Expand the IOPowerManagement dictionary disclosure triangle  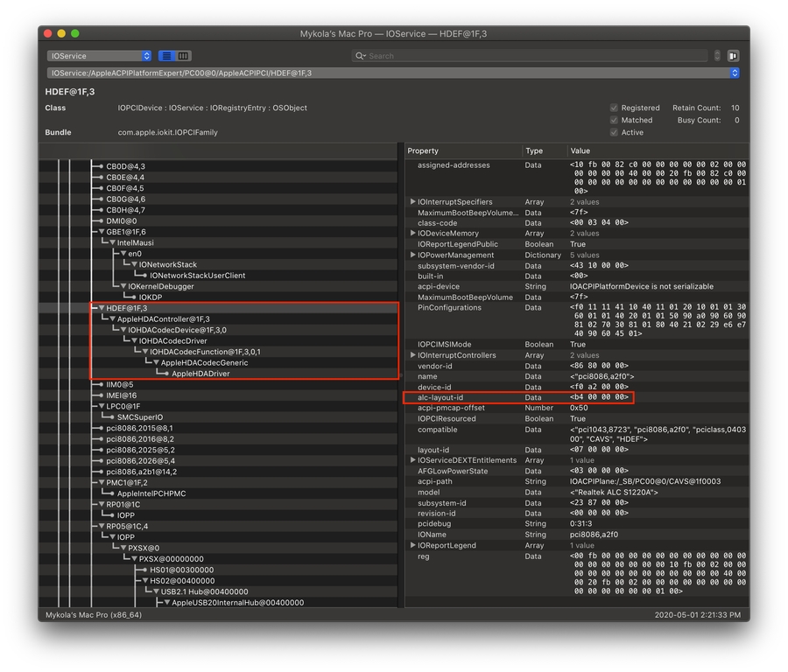click(413, 255)
